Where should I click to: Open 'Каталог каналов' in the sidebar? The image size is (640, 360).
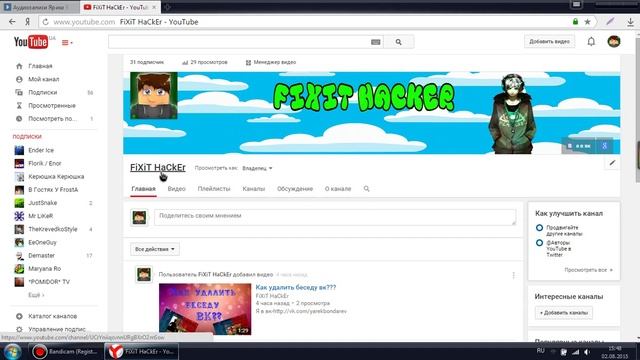[x=52, y=316]
